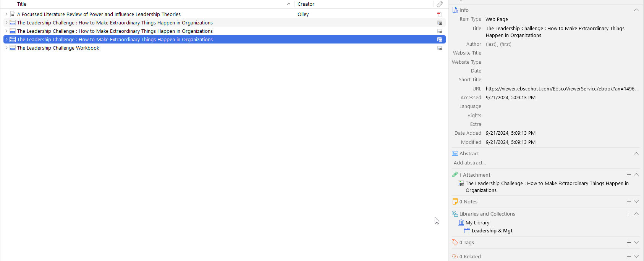The height and width of the screenshot is (261, 644).
Task: Click the empty Extra field
Action: tap(562, 124)
